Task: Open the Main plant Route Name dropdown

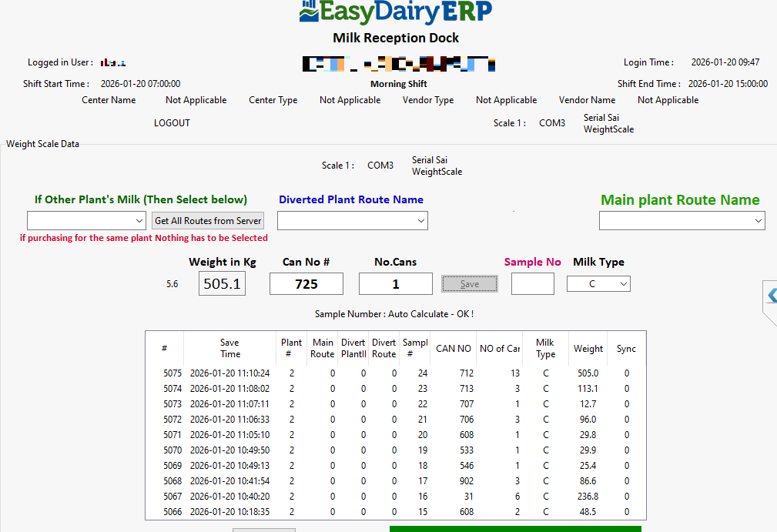Action: pyautogui.click(x=682, y=220)
